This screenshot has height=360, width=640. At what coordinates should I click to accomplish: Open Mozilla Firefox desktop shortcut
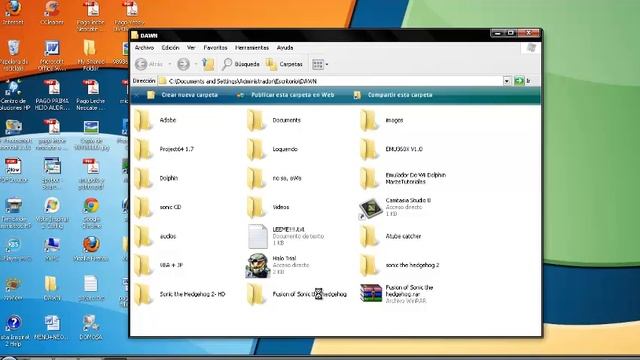91,248
